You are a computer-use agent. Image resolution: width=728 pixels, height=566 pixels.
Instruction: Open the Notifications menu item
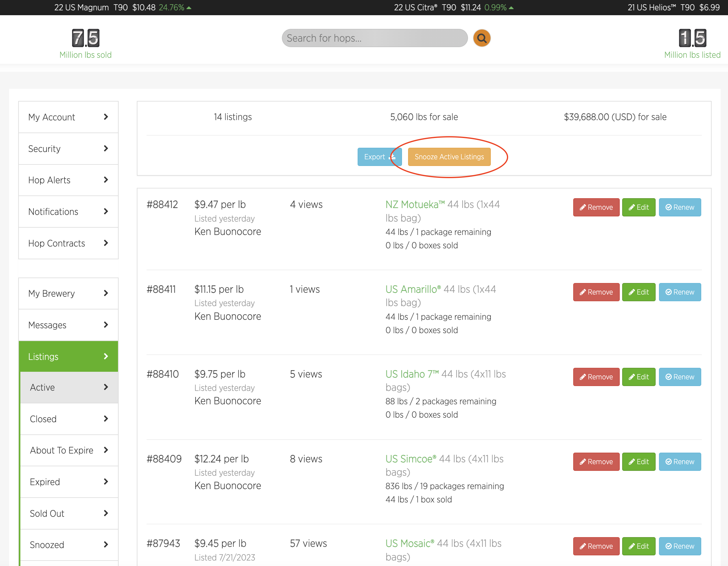pyautogui.click(x=68, y=212)
